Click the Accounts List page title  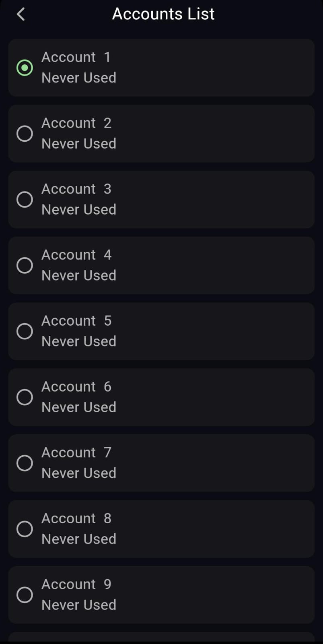(x=163, y=14)
